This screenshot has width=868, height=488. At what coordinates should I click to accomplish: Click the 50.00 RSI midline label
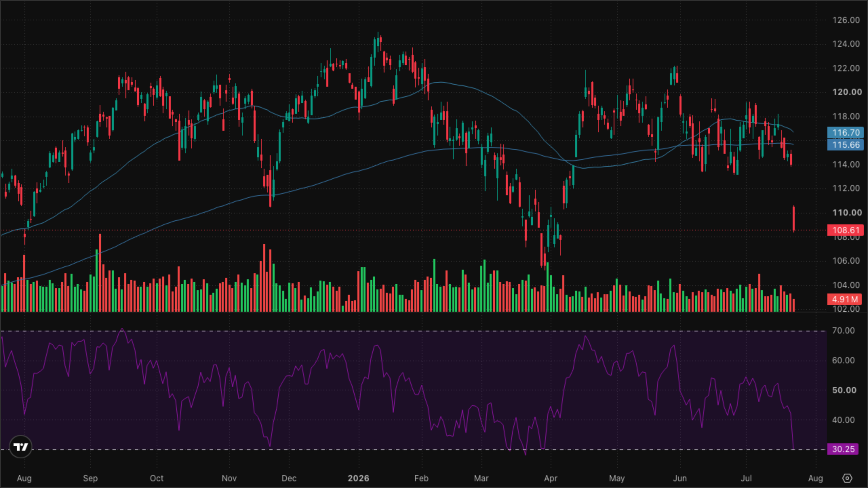pyautogui.click(x=844, y=390)
